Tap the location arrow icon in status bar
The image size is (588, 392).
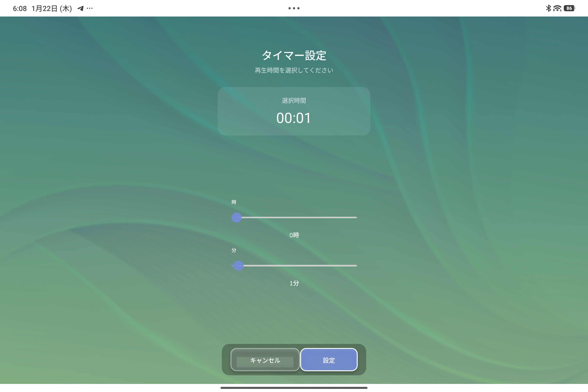(80, 8)
